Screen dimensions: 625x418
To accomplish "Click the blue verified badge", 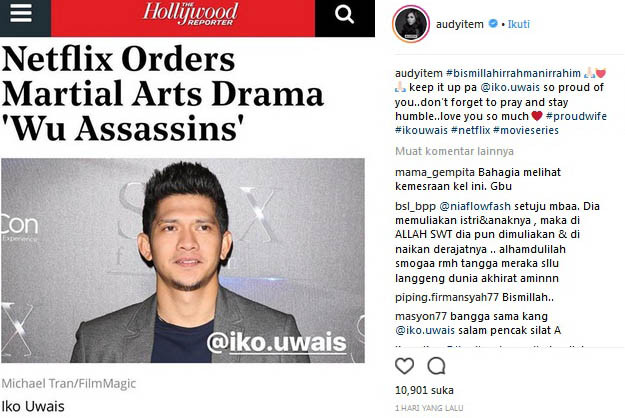I will tap(493, 24).
